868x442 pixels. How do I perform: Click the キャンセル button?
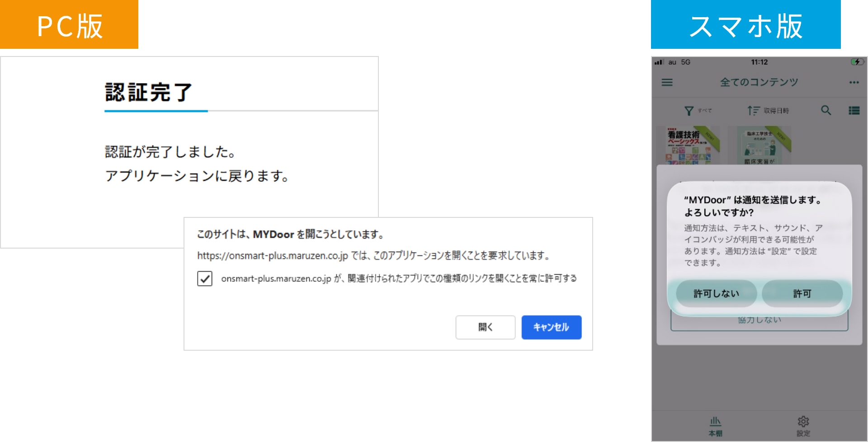tap(552, 327)
